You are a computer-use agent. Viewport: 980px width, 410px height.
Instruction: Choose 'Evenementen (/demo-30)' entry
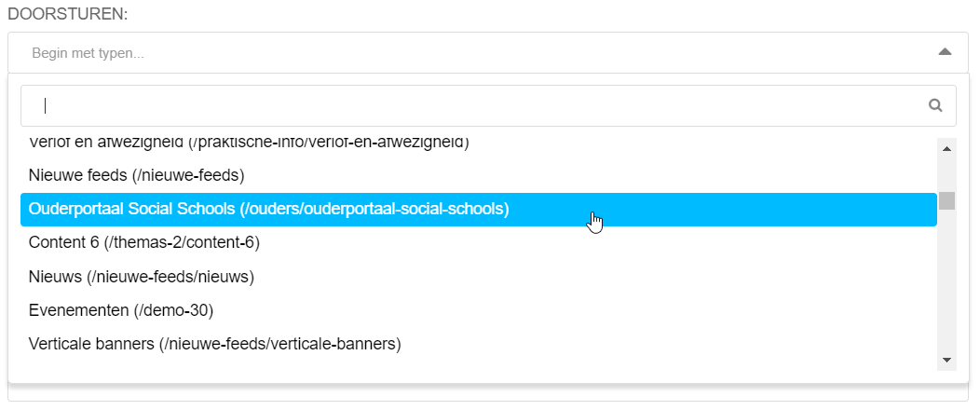(115, 309)
